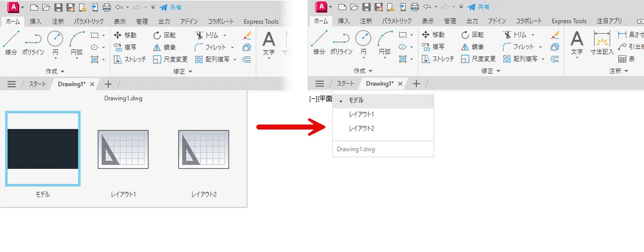
Task: Open フィレット dropdown arrow in left window
Action: point(231,47)
